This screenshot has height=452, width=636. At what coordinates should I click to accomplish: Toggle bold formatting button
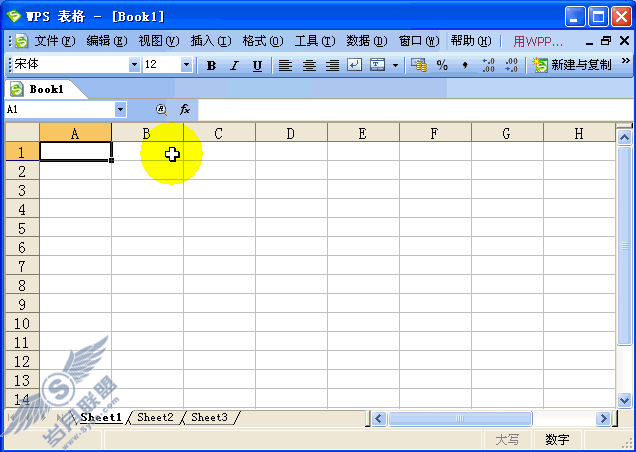(x=211, y=65)
